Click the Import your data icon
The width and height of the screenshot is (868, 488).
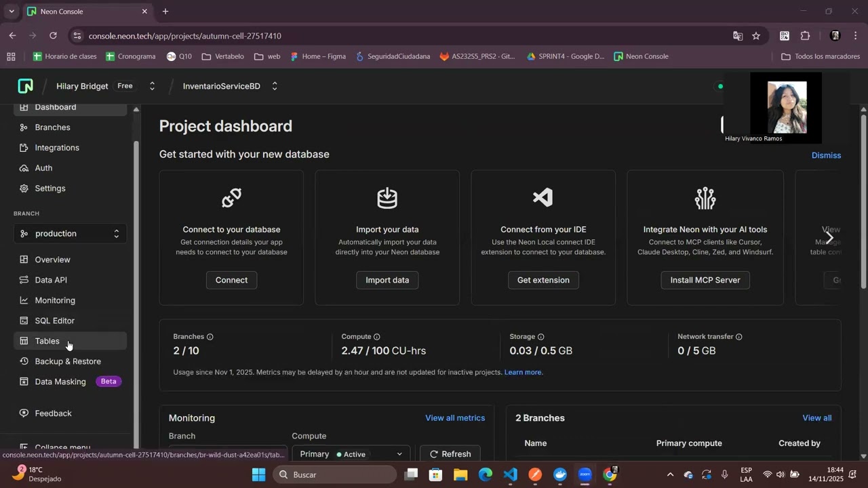pyautogui.click(x=387, y=198)
